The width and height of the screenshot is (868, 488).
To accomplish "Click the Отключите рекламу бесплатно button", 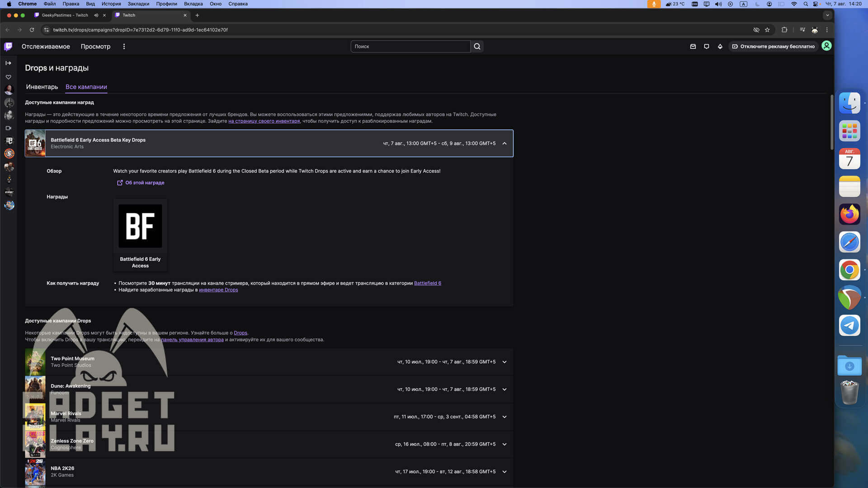I will coord(774,46).
